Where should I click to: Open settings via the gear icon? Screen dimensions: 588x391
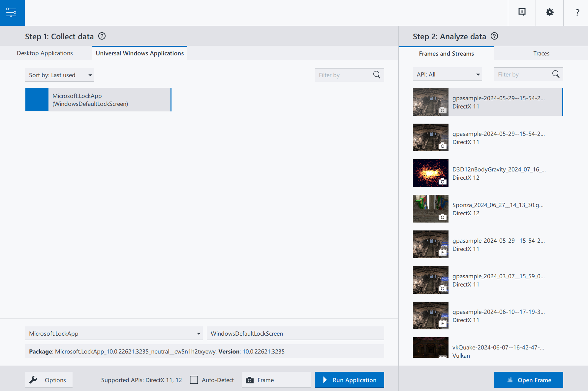coord(549,13)
